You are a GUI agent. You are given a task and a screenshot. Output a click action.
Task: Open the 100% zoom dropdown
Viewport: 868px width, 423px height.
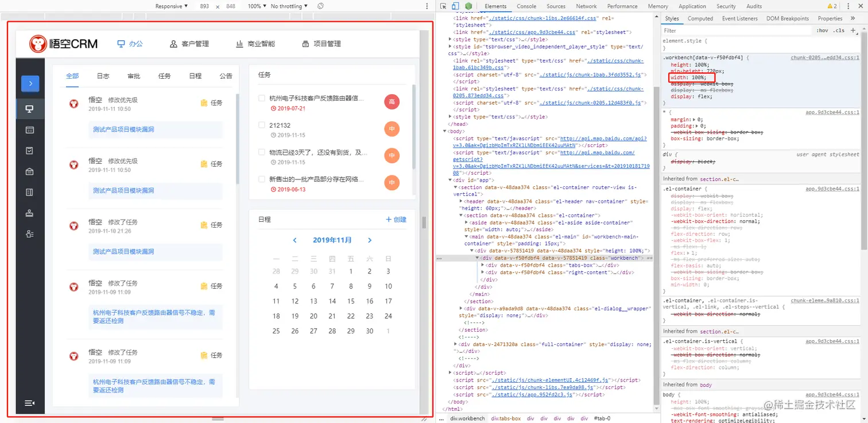[x=257, y=6]
